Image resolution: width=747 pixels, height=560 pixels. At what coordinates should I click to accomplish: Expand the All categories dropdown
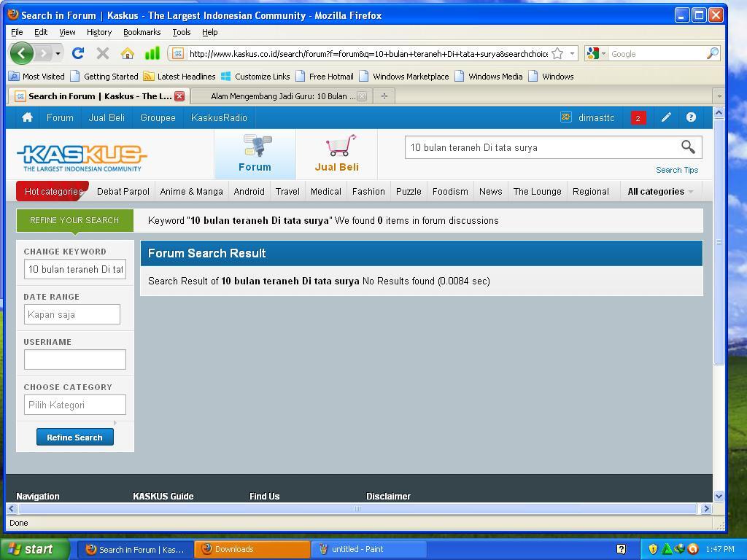(659, 192)
